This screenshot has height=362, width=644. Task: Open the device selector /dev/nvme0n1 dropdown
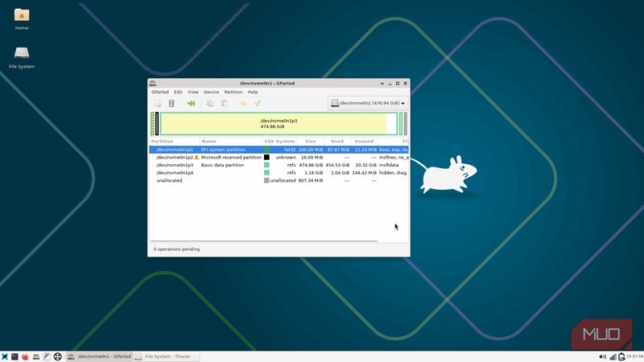coord(368,103)
